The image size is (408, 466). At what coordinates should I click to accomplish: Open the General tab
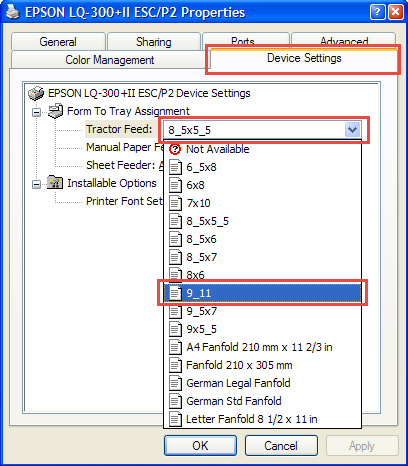pyautogui.click(x=58, y=42)
